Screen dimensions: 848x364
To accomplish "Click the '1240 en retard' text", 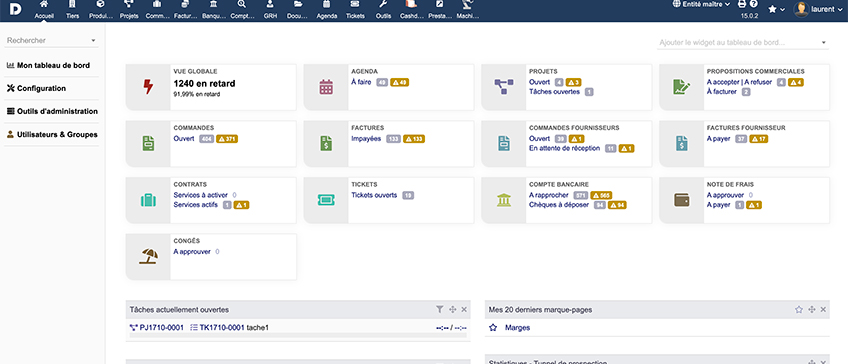I will click(x=204, y=84).
